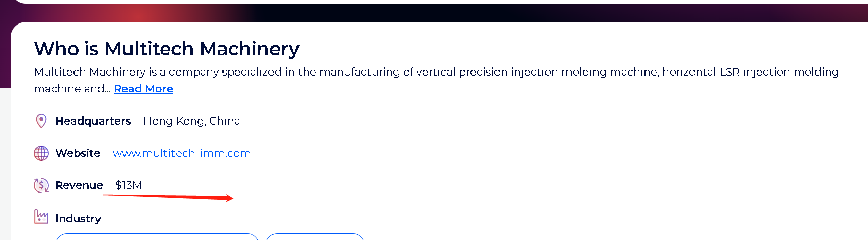Viewport: 868px width, 240px height.
Task: Click the Industry factory icon
Action: point(41,217)
